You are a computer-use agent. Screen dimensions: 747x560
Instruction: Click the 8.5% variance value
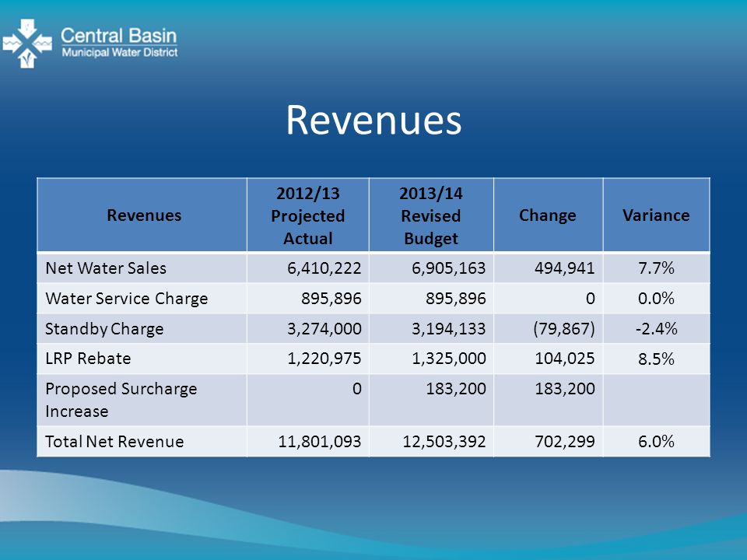pos(656,359)
